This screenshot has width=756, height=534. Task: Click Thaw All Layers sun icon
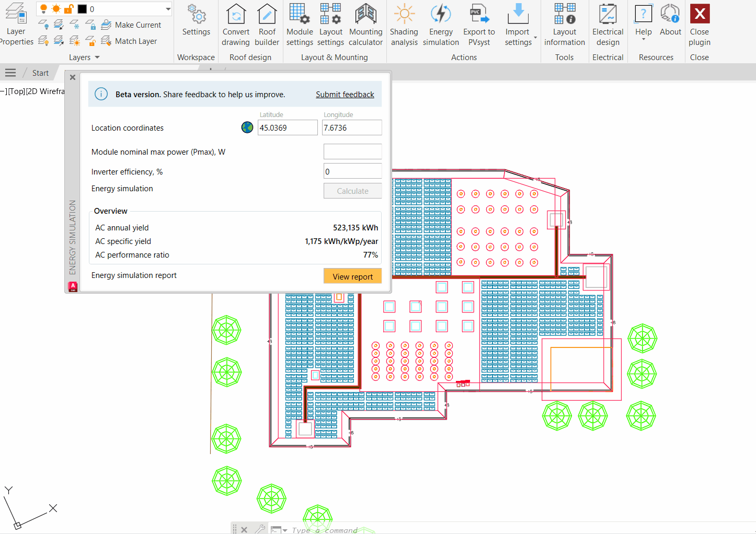click(75, 41)
